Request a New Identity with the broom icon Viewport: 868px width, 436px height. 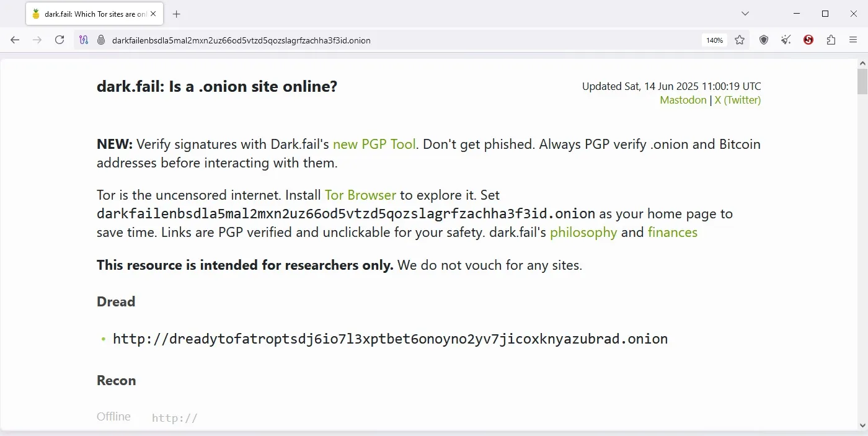[x=786, y=40]
